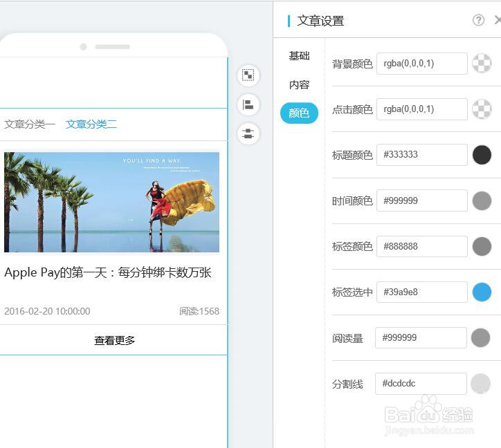Click the 查看更多 button

click(114, 340)
